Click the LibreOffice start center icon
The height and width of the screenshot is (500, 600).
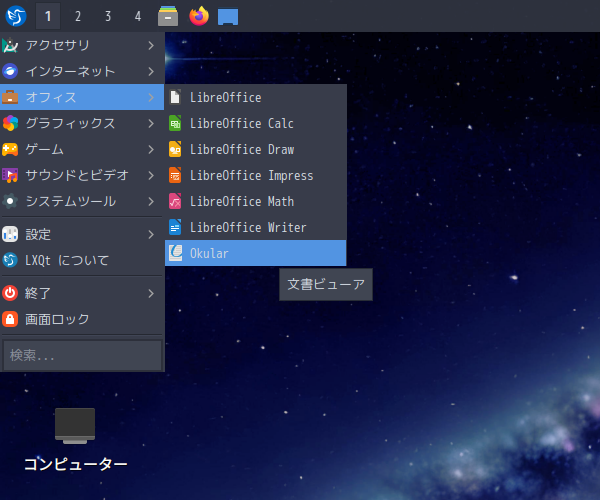[x=175, y=97]
